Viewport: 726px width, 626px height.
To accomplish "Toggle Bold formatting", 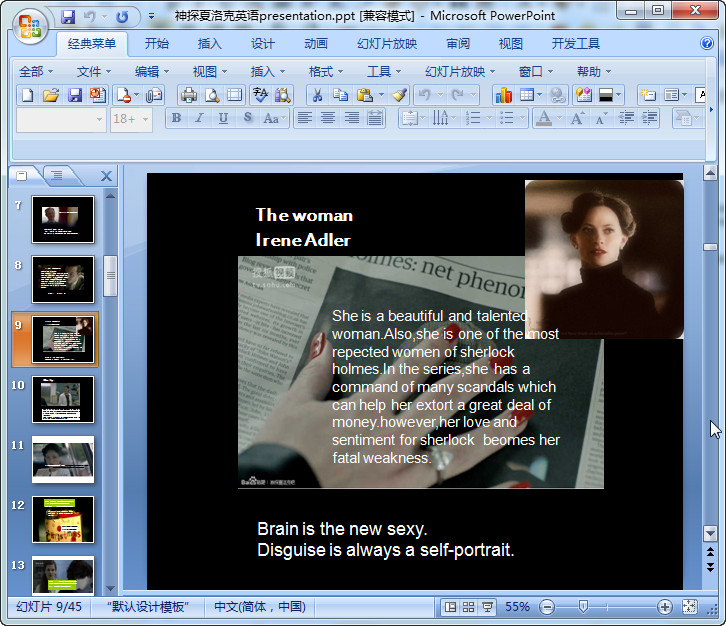I will point(176,119).
